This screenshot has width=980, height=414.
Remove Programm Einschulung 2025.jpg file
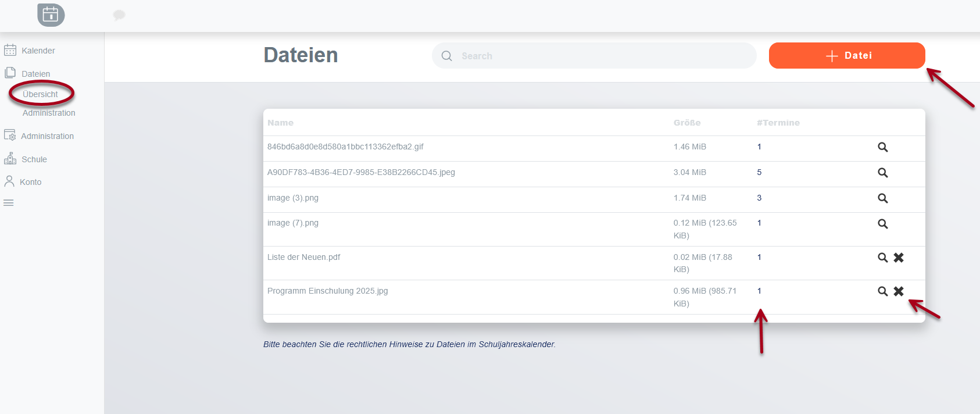pos(899,291)
